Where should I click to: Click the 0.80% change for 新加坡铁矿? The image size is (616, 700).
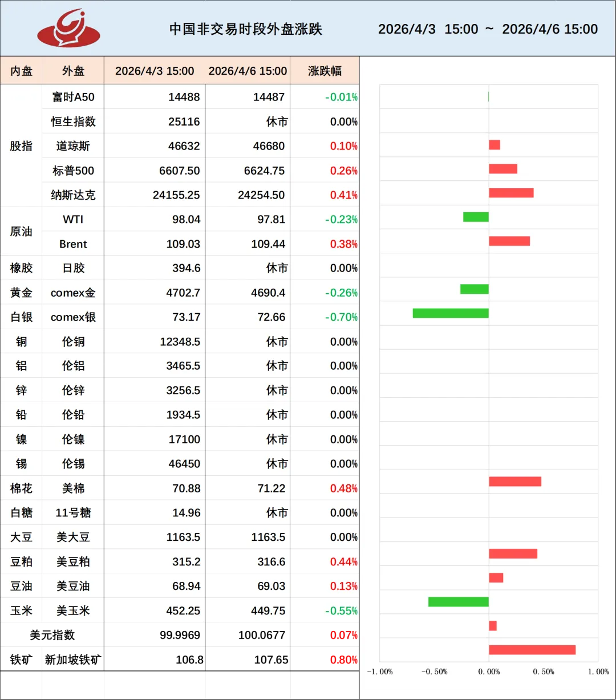point(344,660)
